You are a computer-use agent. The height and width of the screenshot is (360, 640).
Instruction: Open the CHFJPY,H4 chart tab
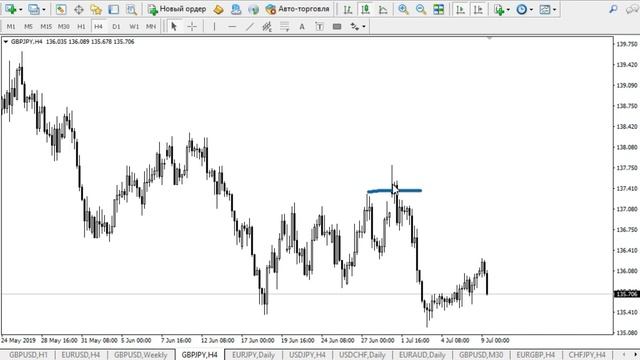point(587,355)
